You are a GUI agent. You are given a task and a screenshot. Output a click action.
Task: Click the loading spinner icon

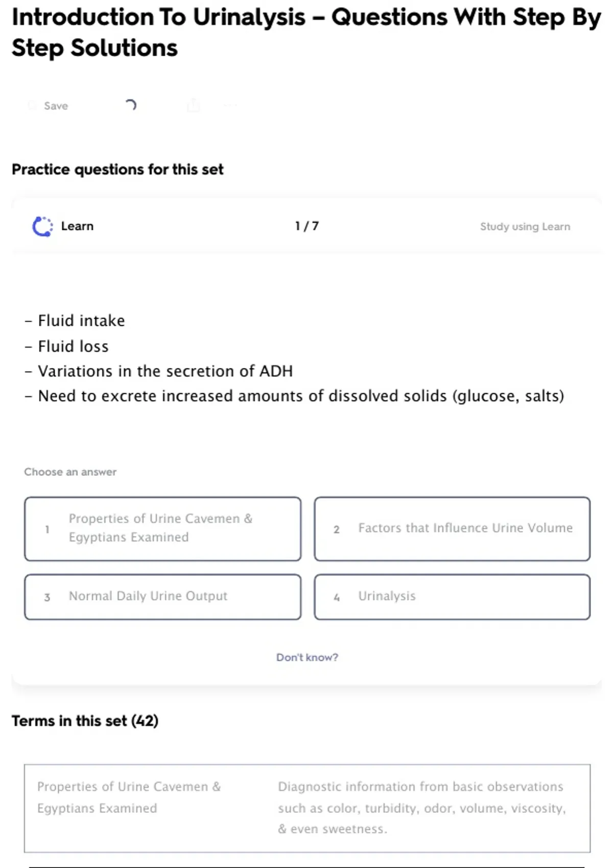pos(131,105)
